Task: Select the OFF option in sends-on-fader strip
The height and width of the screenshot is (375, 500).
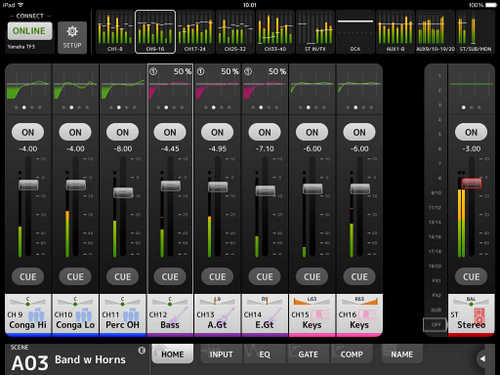Action: (x=435, y=325)
